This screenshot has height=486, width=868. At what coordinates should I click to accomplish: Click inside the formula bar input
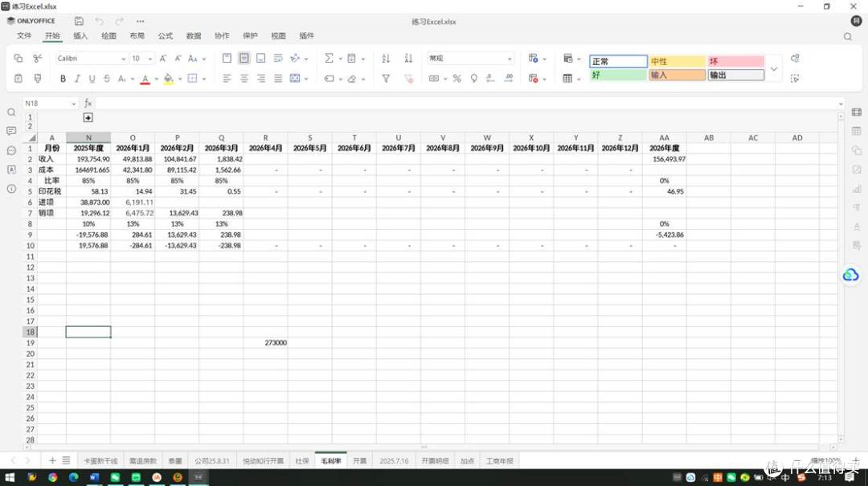click(465, 103)
